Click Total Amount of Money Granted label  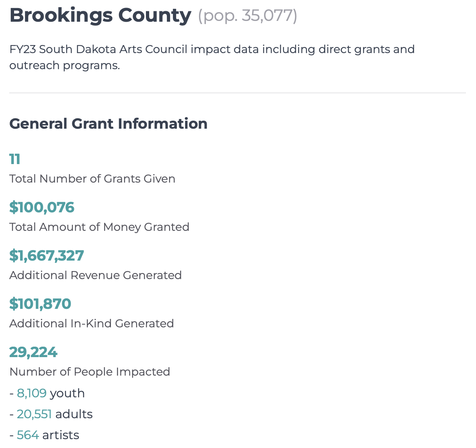coord(99,227)
